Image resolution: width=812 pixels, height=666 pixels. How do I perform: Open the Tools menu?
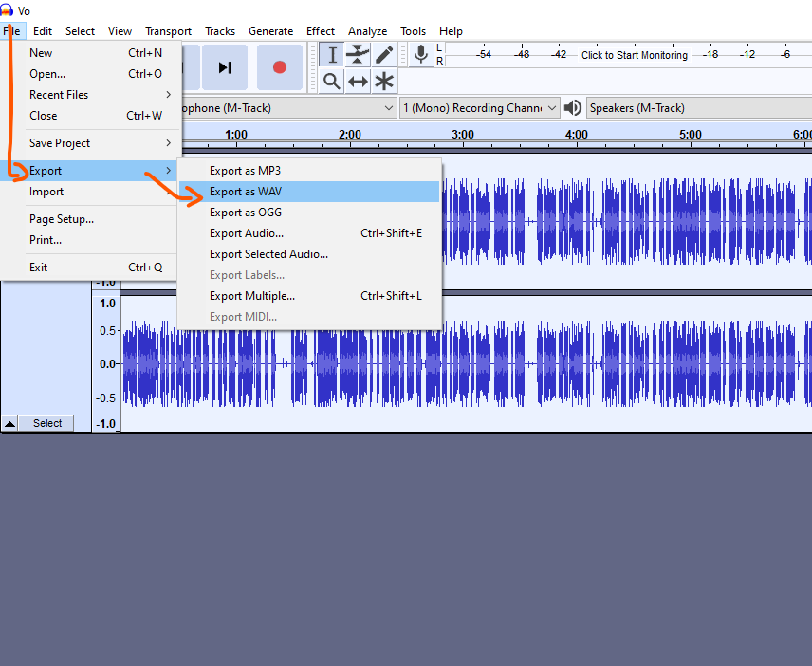tap(413, 31)
